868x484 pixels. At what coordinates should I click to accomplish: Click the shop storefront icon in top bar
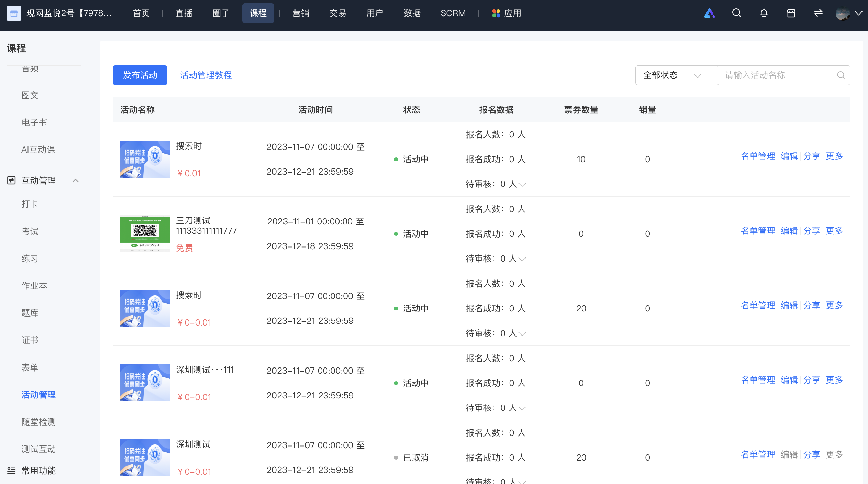coord(791,13)
